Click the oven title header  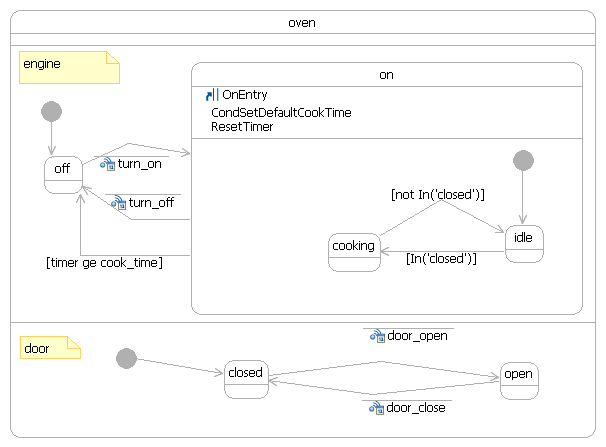tap(302, 23)
